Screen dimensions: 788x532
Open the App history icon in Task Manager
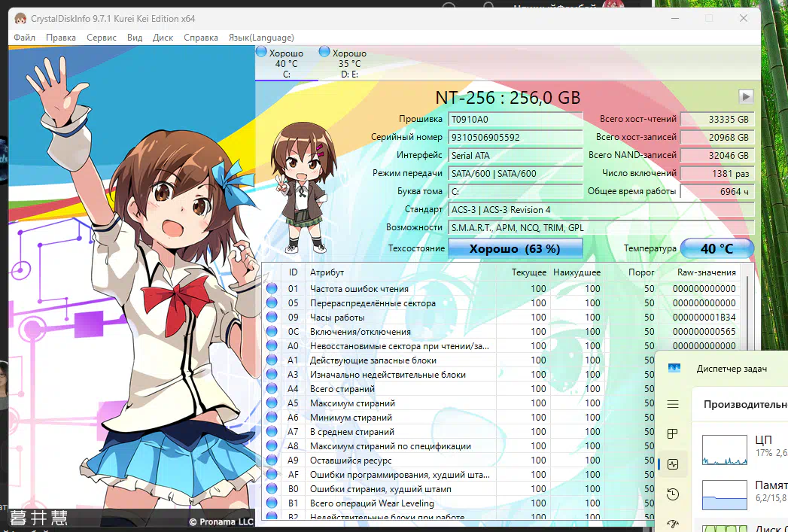pos(673,494)
